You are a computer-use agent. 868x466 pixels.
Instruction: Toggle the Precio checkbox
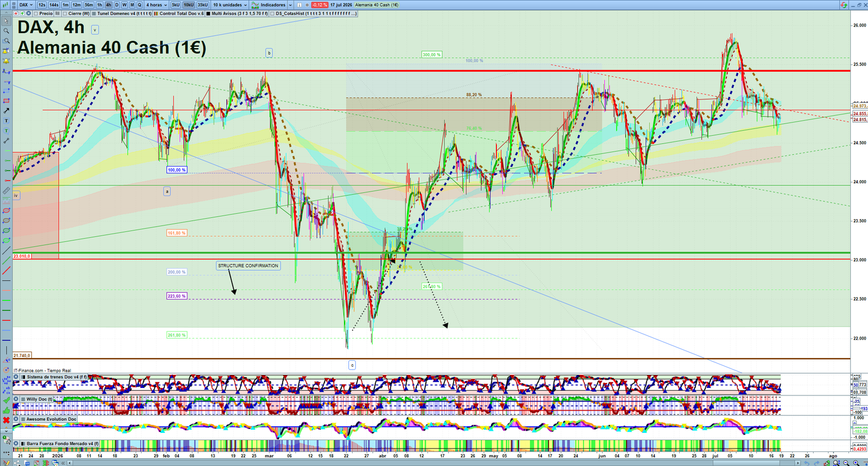pos(36,14)
